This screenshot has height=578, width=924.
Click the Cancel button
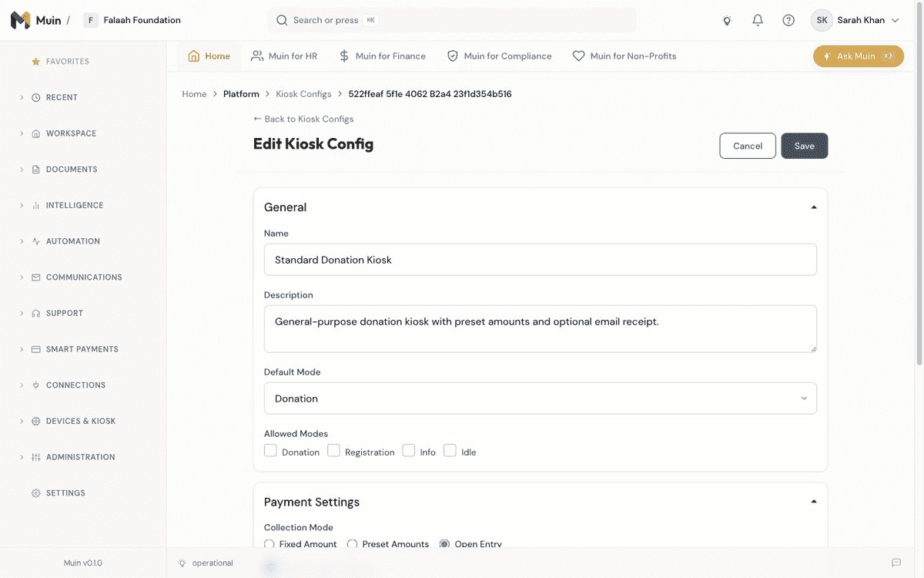point(748,146)
